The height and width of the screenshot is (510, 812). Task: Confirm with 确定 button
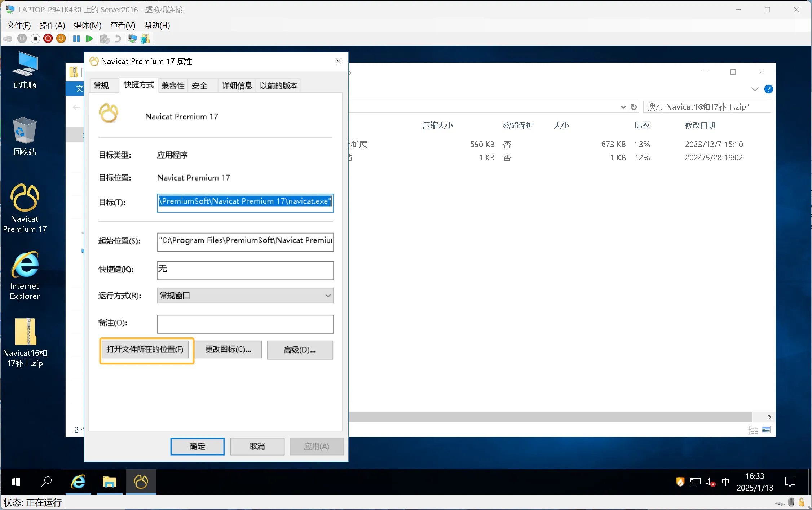[198, 447]
